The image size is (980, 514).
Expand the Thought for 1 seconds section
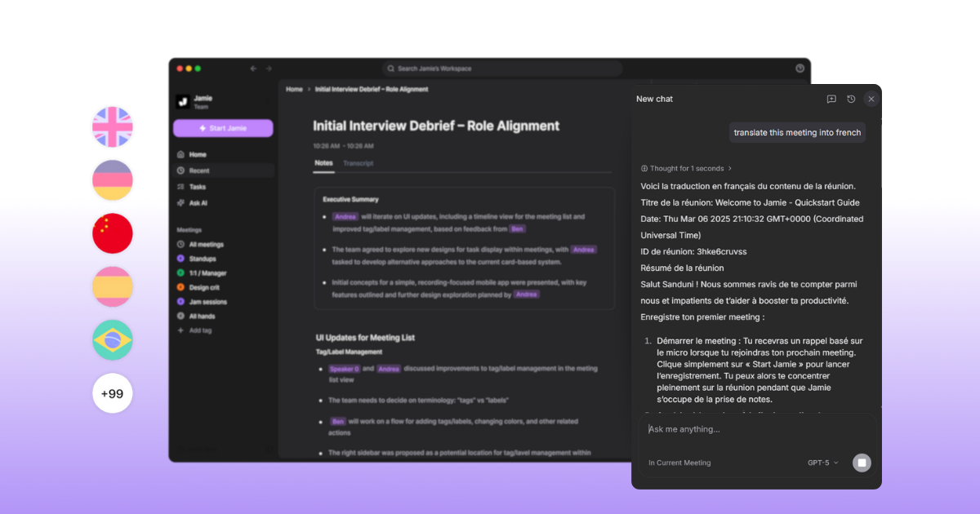pos(687,168)
